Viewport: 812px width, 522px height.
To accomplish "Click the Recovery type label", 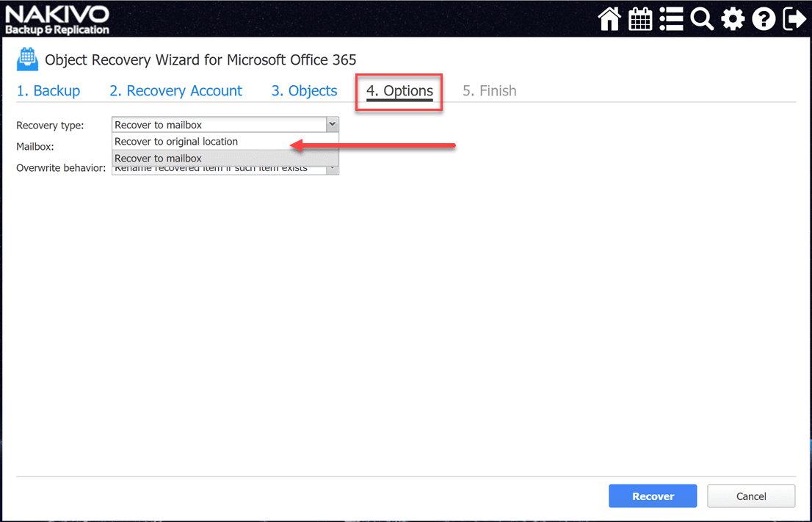I will pos(50,126).
